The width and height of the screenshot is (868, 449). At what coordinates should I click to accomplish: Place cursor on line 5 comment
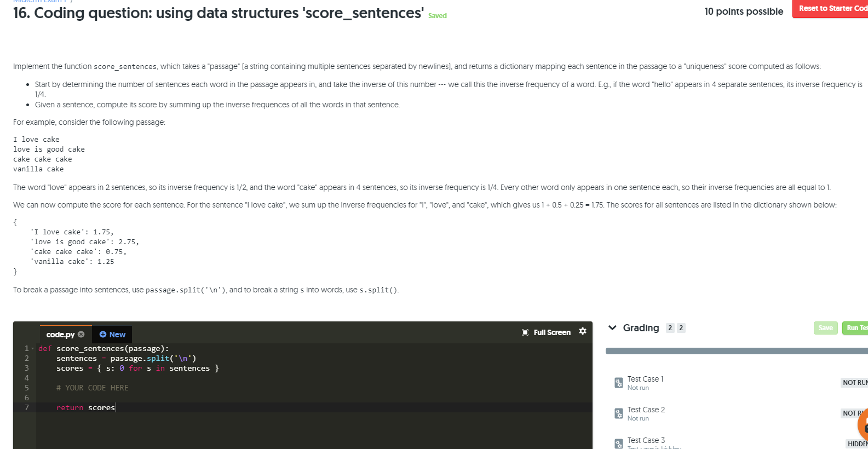[x=93, y=388]
